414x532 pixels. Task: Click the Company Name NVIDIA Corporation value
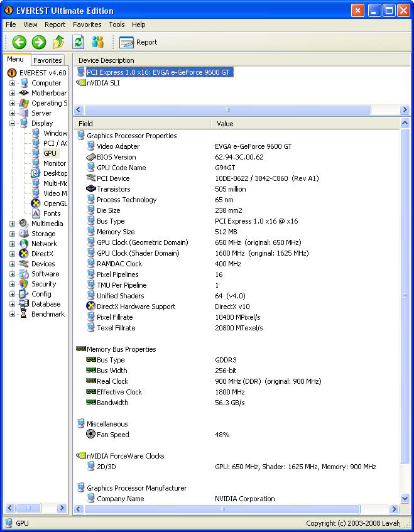coord(244,499)
